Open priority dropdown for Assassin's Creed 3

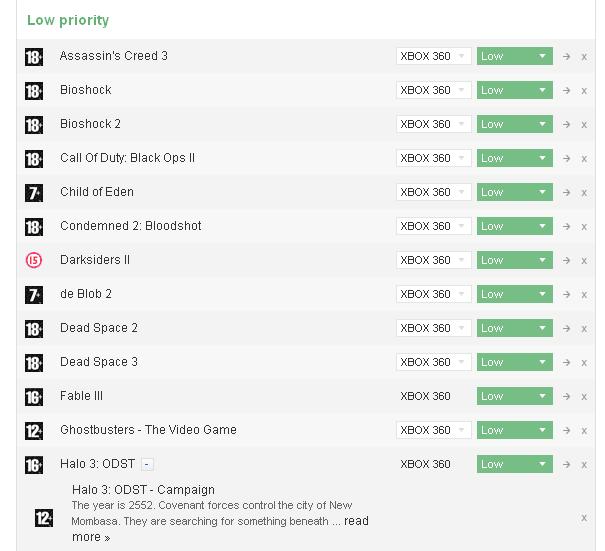515,56
